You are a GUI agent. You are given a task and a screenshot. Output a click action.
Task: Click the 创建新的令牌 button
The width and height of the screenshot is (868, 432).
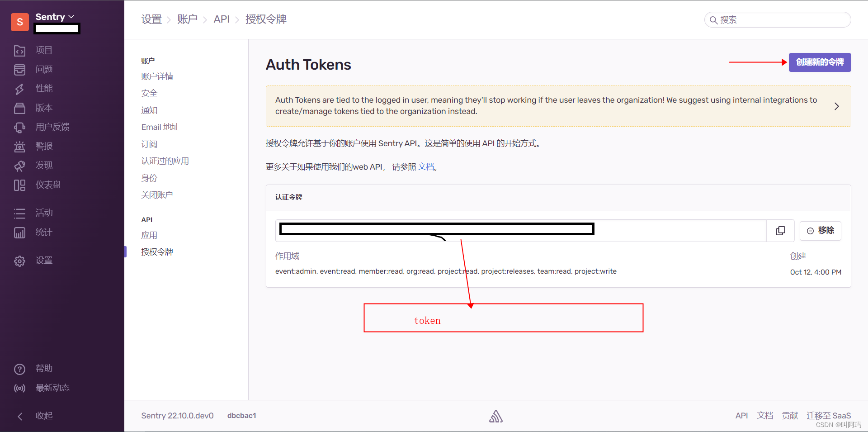point(819,62)
